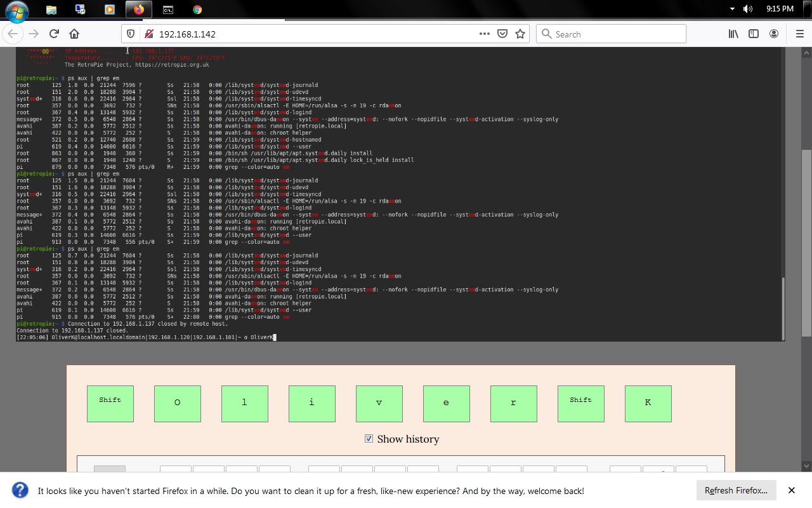Open the volume control in system tray
Viewport: 812px width, 508px height.
[748, 9]
